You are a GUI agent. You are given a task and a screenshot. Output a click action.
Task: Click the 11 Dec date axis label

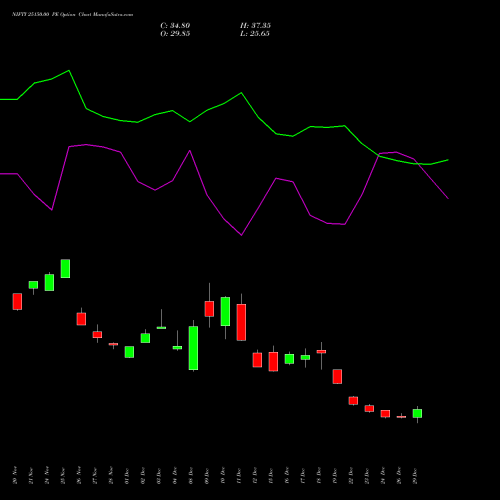pyautogui.click(x=239, y=475)
